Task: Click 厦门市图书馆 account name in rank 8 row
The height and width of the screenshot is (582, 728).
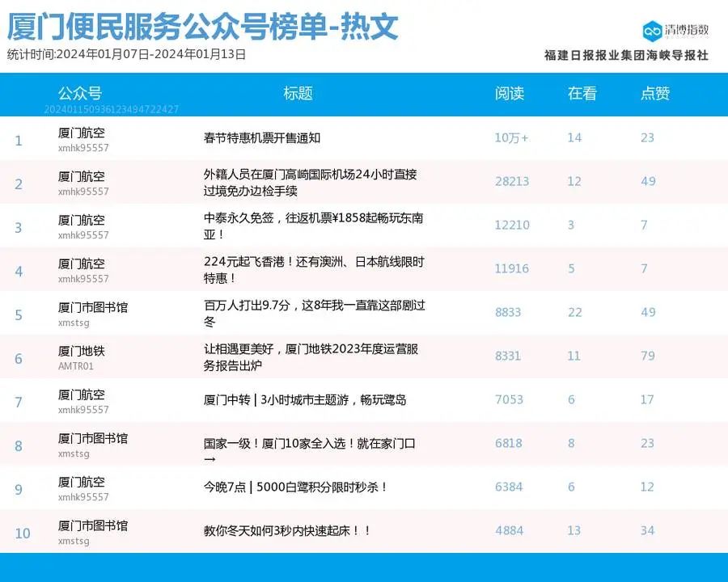Action: tap(93, 438)
